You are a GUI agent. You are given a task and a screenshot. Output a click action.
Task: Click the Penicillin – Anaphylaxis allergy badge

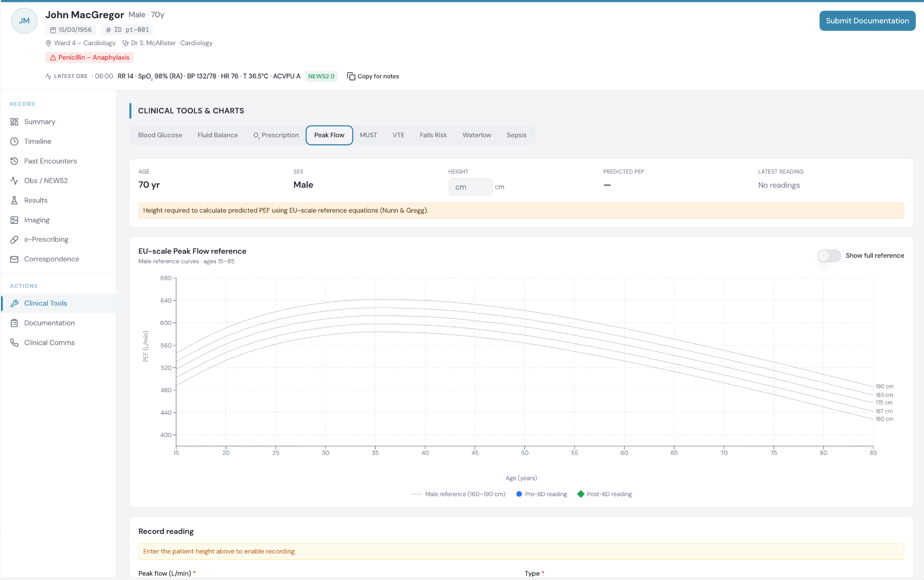click(x=90, y=58)
